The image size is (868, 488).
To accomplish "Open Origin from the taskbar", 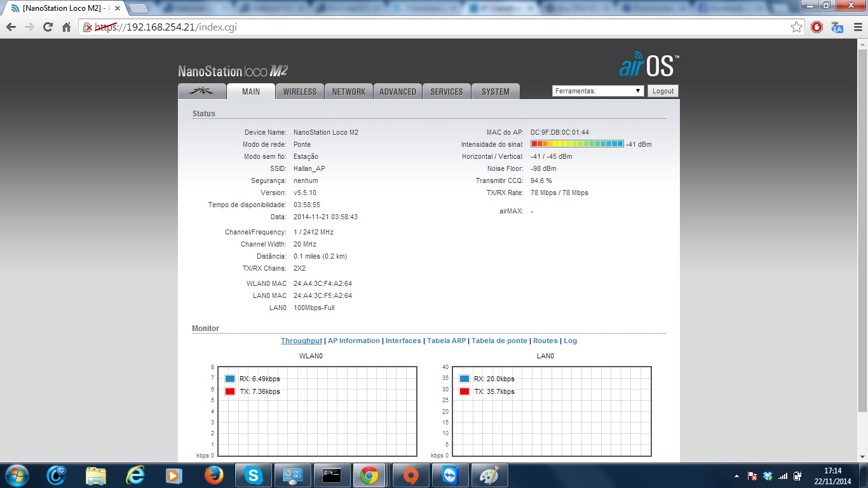I will tap(410, 475).
